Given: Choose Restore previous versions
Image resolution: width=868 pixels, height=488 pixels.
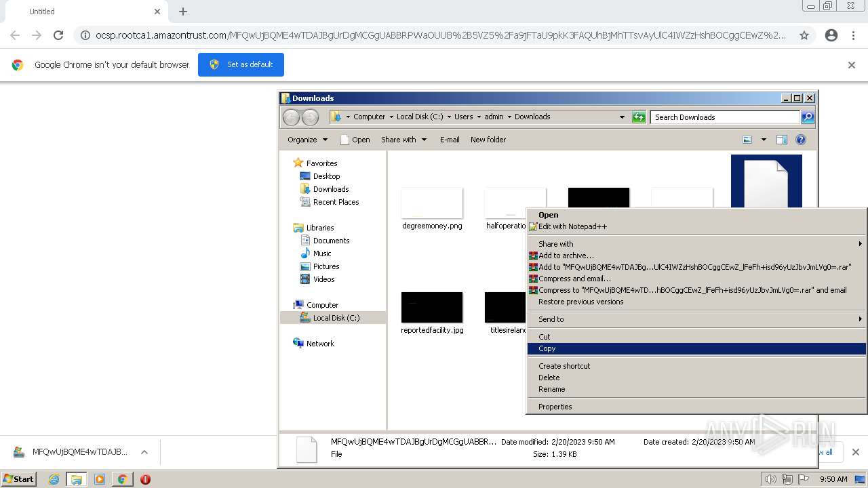Looking at the screenshot, I should [696, 302].
